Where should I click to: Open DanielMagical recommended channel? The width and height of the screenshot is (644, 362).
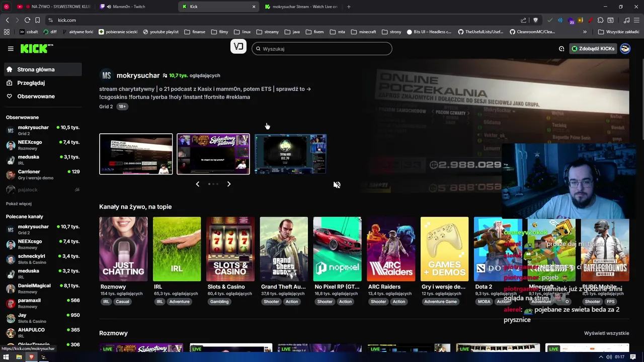click(x=43, y=289)
